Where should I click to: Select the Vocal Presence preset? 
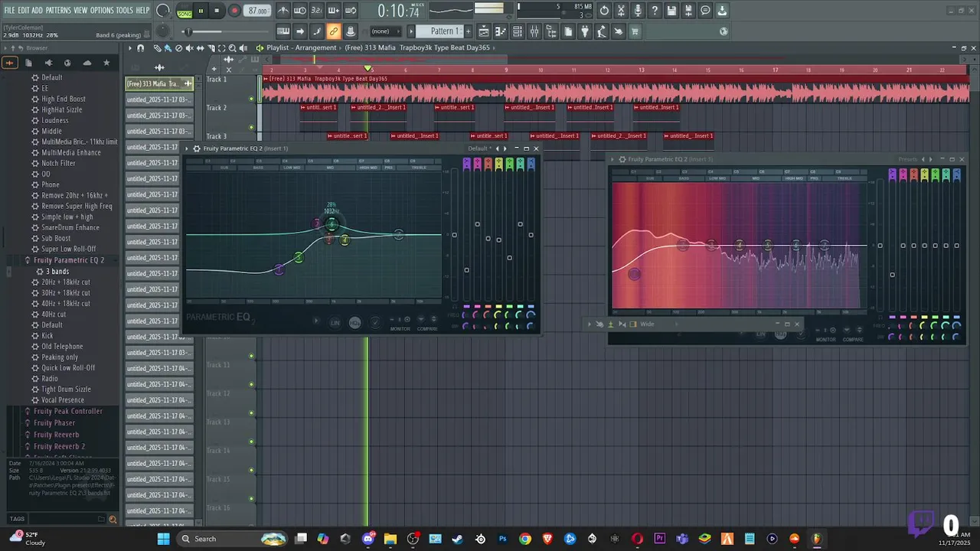pos(63,399)
